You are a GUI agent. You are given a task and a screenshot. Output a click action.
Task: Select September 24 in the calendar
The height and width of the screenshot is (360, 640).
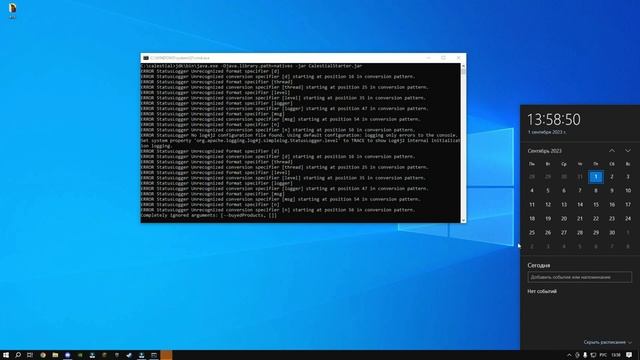(x=628, y=219)
